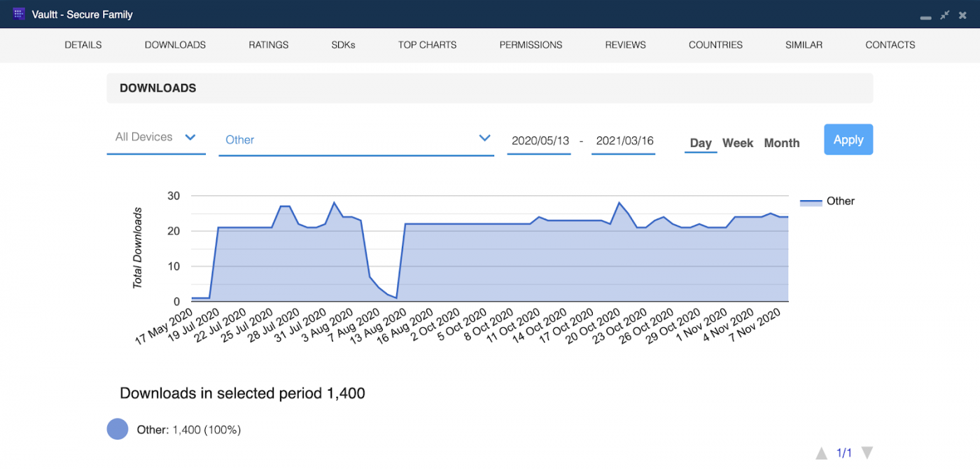Open the SIMILAR tab
The image size is (980, 469).
pyautogui.click(x=804, y=45)
